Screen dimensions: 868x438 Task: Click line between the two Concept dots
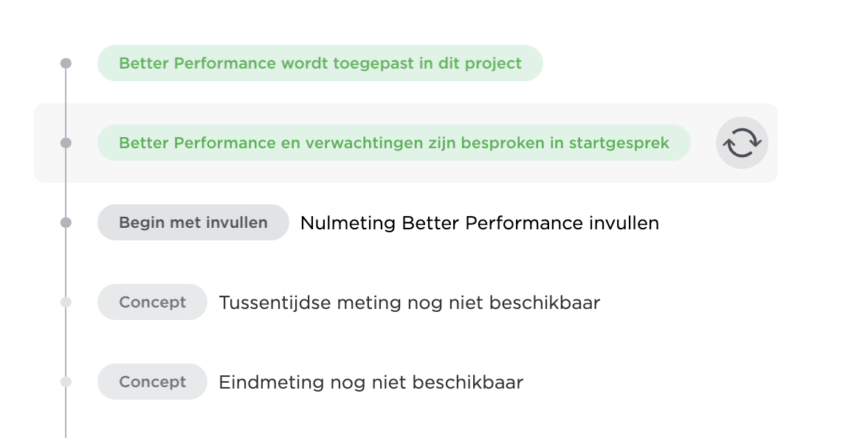click(x=66, y=342)
